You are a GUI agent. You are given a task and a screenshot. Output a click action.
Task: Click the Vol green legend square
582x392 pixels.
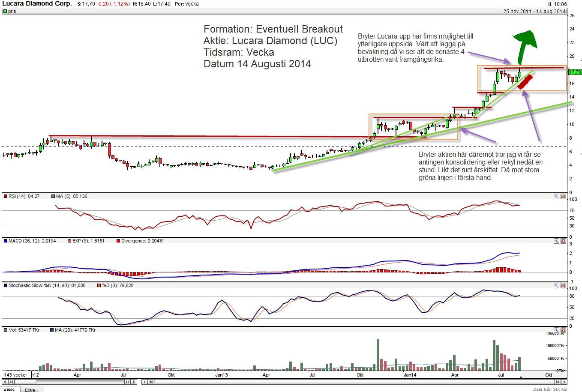[6, 330]
